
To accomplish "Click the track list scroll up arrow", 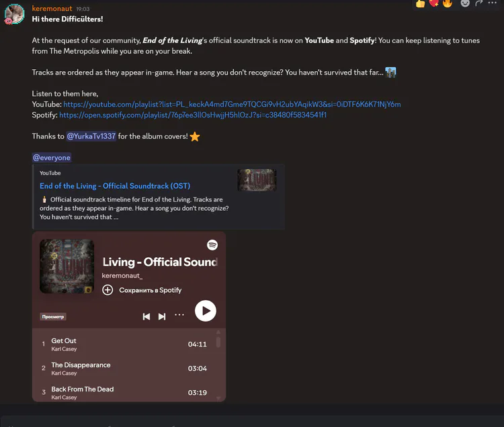I will pyautogui.click(x=218, y=332).
